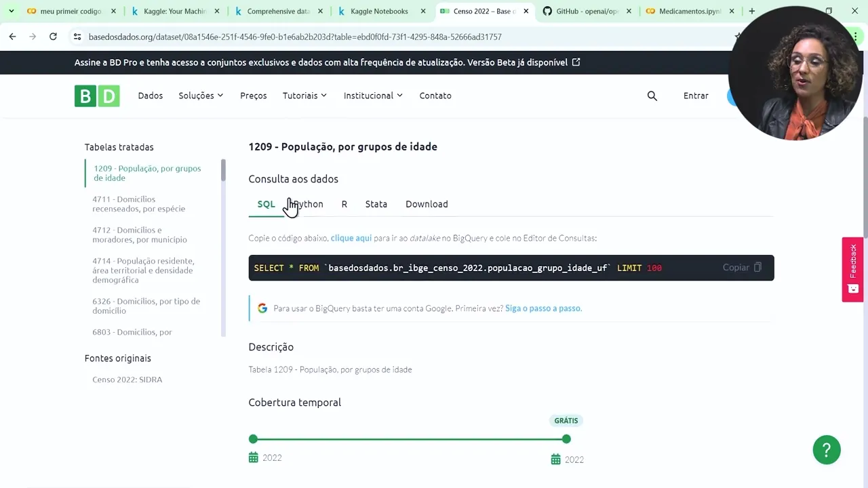Open the red Feedback side button
The image size is (868, 488).
point(852,269)
